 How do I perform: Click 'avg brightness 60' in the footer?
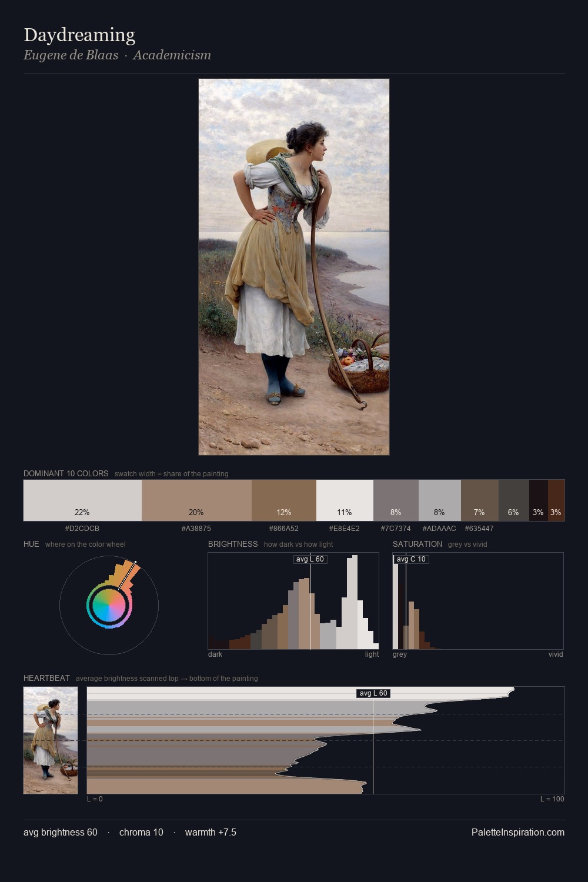point(61,832)
